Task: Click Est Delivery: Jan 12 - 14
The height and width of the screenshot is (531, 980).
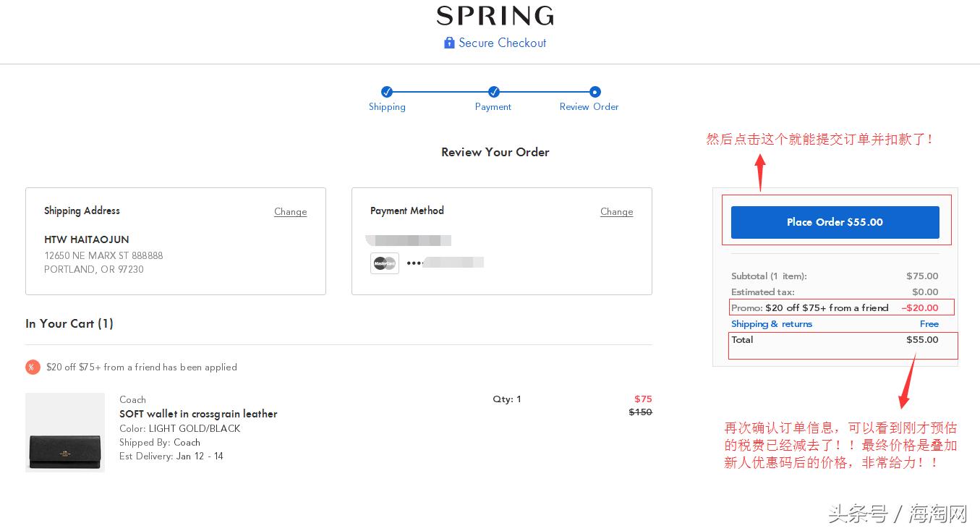Action: [x=171, y=456]
